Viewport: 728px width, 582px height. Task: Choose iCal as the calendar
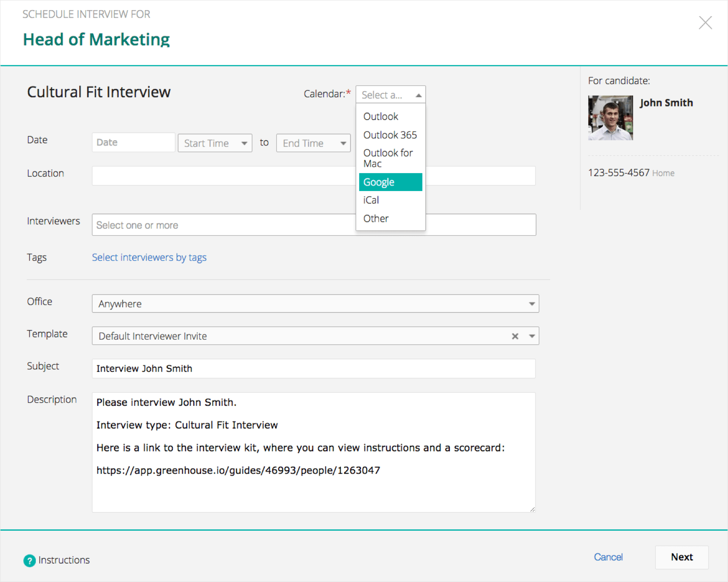tap(371, 200)
